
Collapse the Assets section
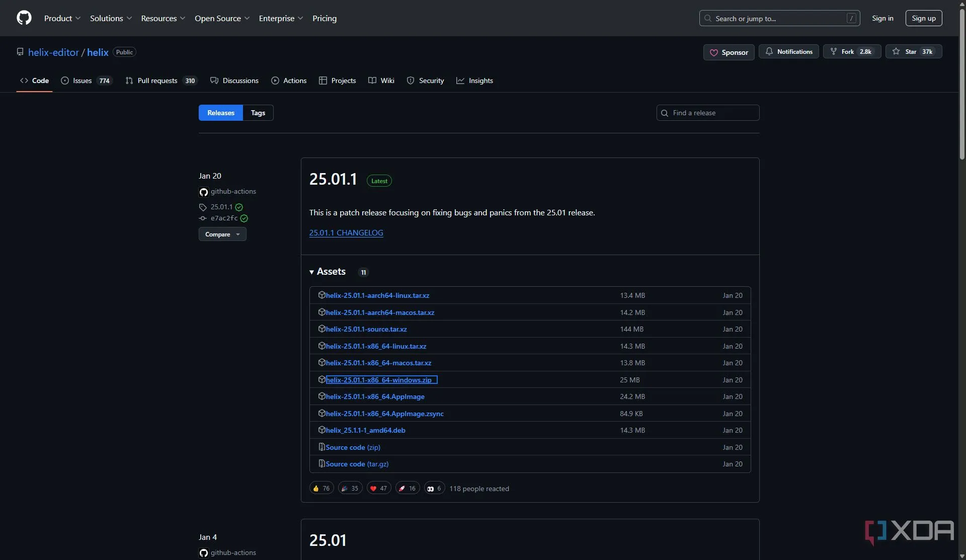(x=328, y=272)
